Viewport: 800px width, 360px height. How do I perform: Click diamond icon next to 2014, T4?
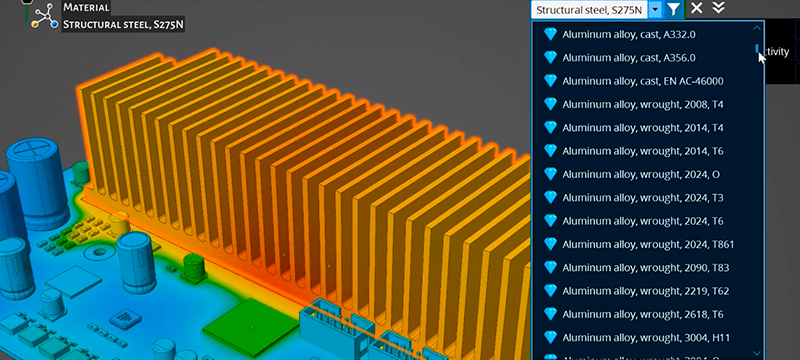point(550,127)
